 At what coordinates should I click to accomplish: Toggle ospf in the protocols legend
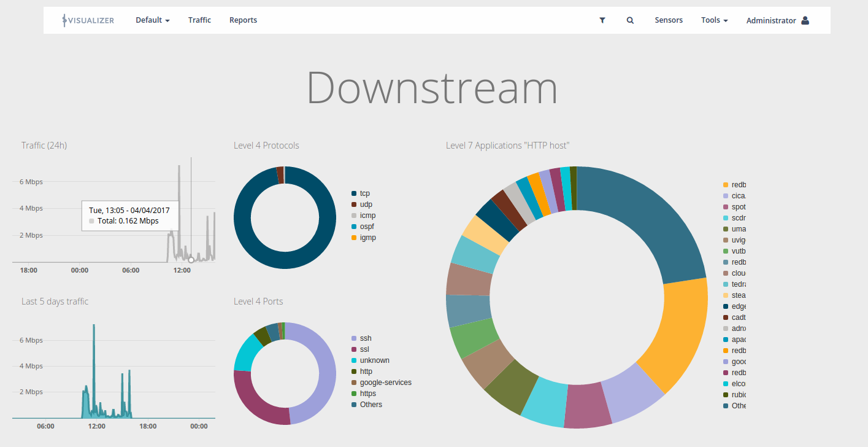363,227
